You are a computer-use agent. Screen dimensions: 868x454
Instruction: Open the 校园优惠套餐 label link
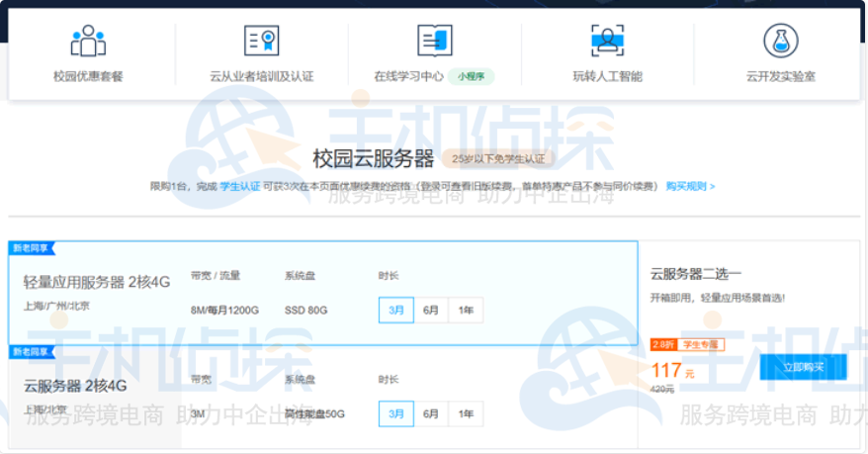(88, 76)
